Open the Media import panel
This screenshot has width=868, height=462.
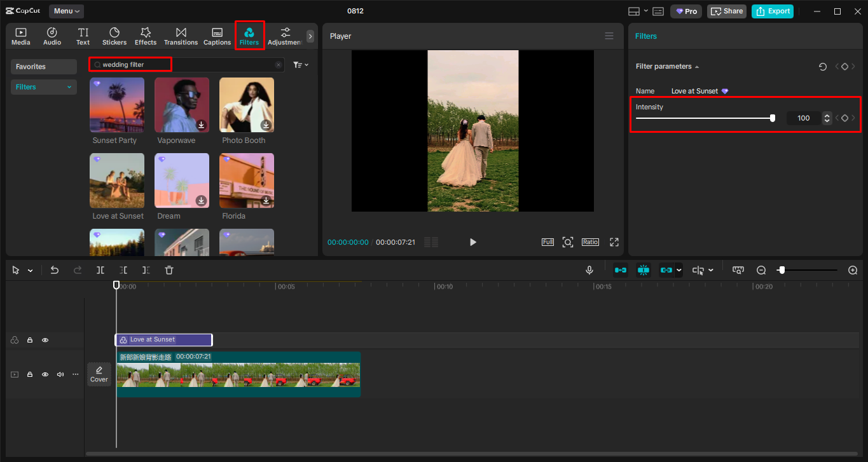tap(20, 35)
